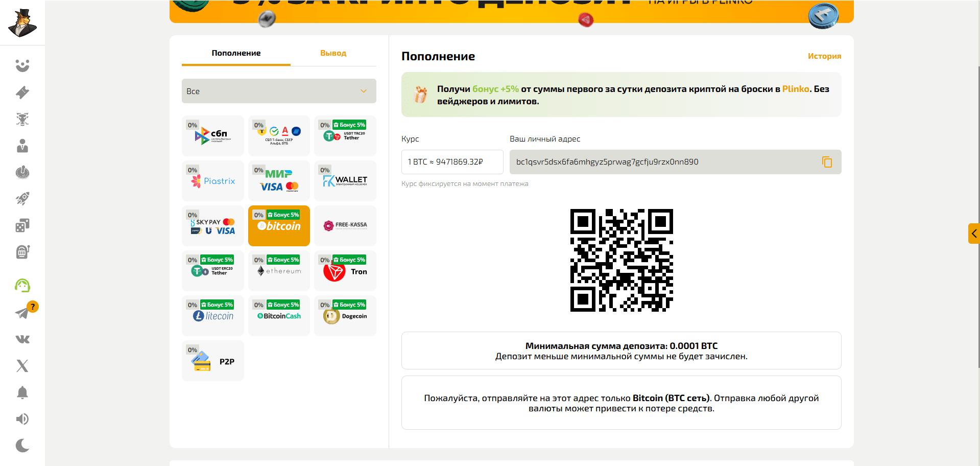Open notifications bell icon

click(x=22, y=392)
